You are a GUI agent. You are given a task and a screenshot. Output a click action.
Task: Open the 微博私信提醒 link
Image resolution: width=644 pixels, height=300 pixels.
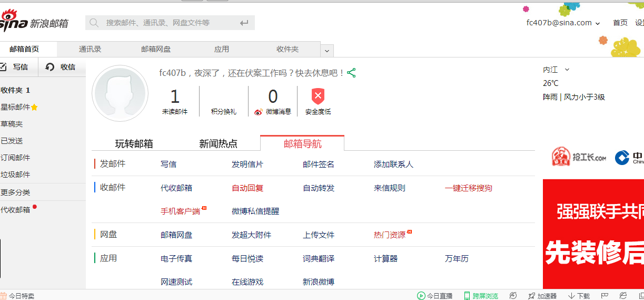coord(255,211)
